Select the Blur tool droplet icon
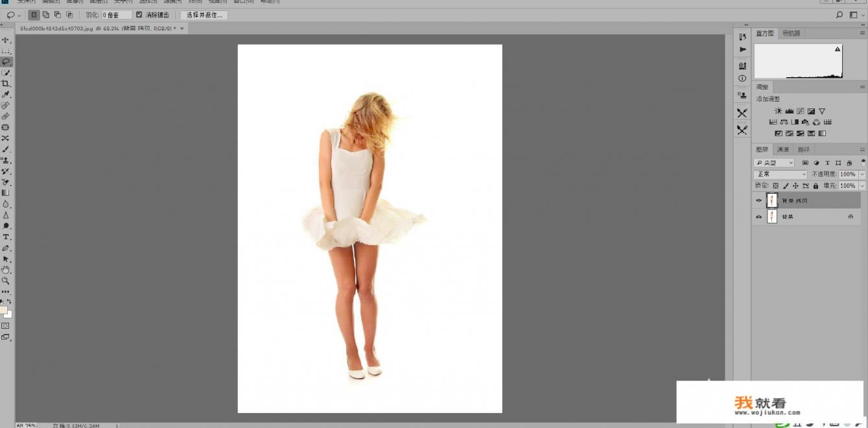The height and width of the screenshot is (428, 868). [x=6, y=204]
